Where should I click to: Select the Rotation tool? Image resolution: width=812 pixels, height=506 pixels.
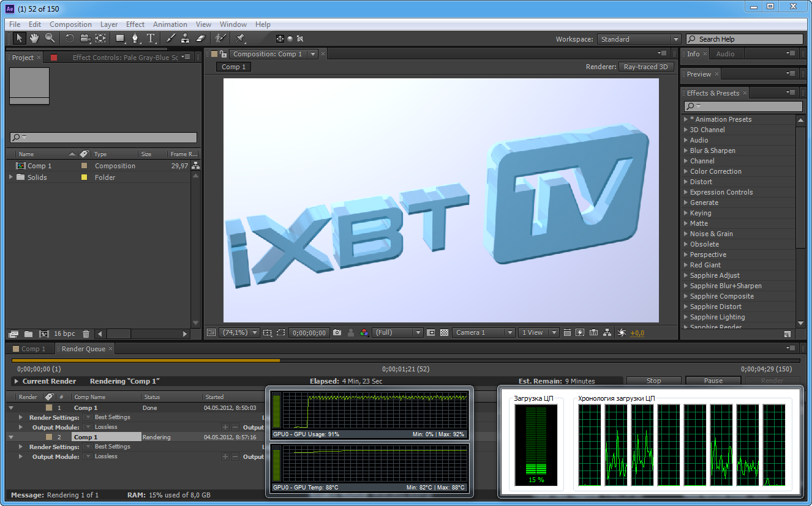(69, 39)
